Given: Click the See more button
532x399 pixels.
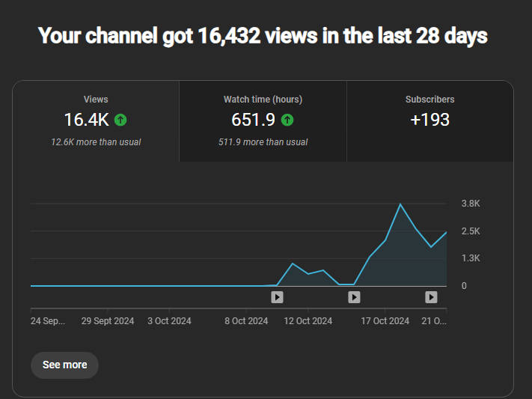Looking at the screenshot, I should [65, 365].
